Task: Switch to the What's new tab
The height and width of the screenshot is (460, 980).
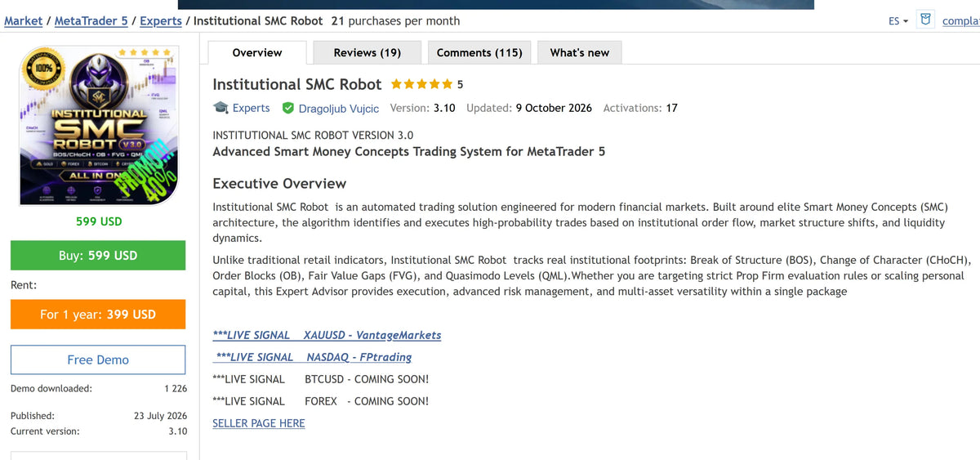Action: point(580,52)
